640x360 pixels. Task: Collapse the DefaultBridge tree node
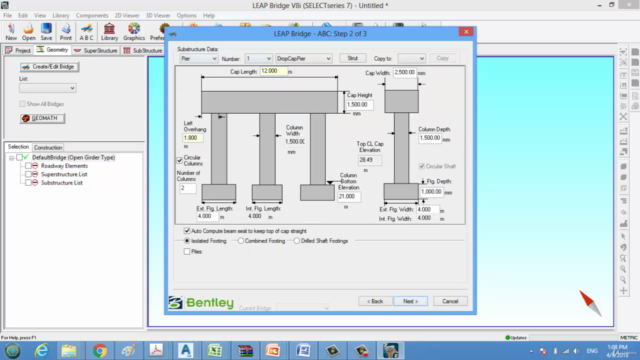pyautogui.click(x=11, y=158)
